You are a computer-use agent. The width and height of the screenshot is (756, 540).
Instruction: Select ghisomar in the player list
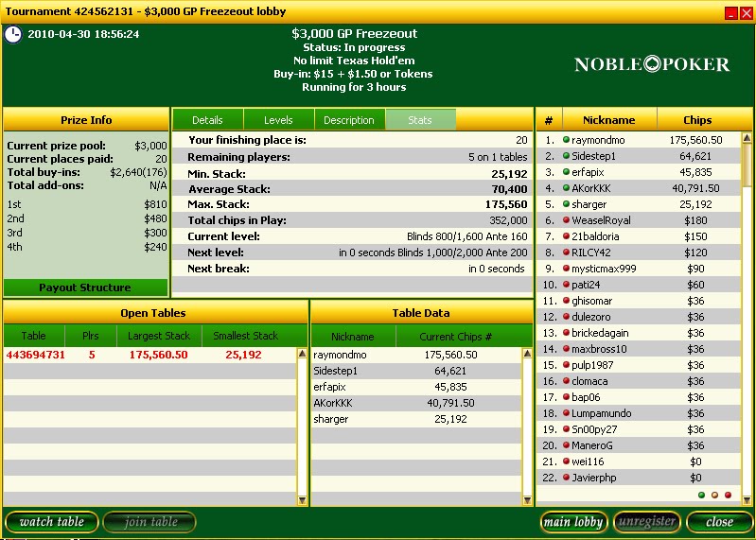pyautogui.click(x=639, y=301)
